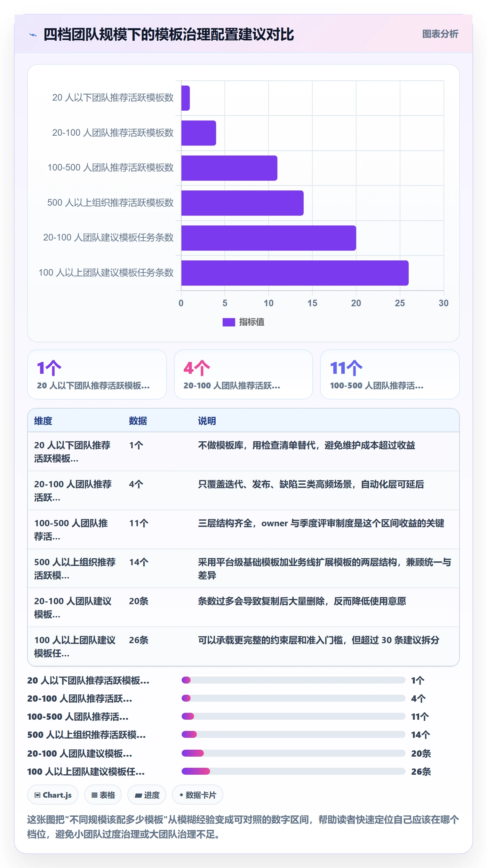
Task: Select the chart bar for 20 人以下团队推荐活跃模板数
Action: pos(185,98)
